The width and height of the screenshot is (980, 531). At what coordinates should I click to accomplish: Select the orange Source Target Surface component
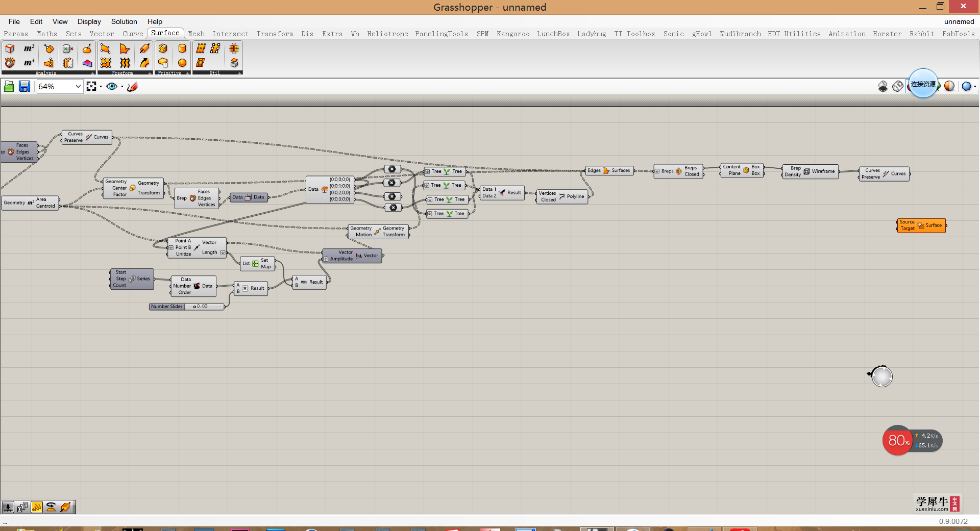tap(921, 225)
